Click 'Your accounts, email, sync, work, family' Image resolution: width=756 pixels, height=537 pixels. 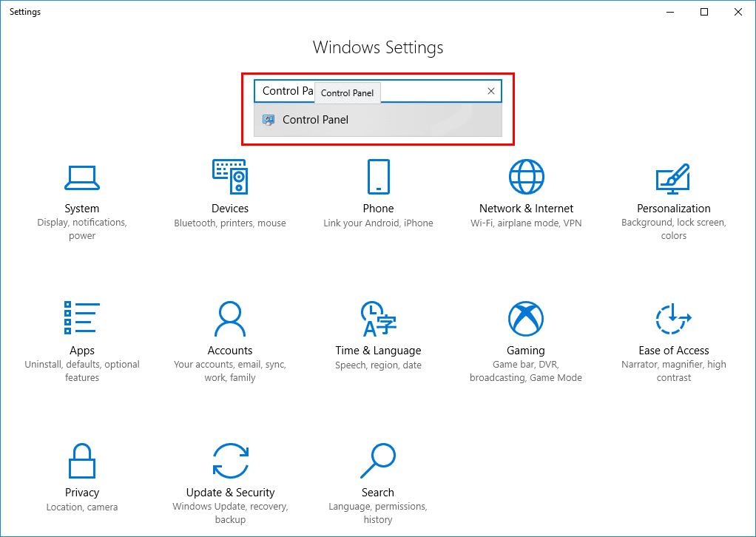pyautogui.click(x=230, y=371)
